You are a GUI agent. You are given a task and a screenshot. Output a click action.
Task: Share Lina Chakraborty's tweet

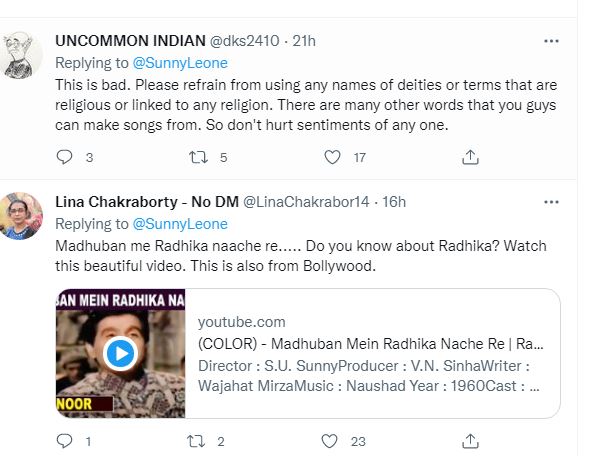pos(470,441)
